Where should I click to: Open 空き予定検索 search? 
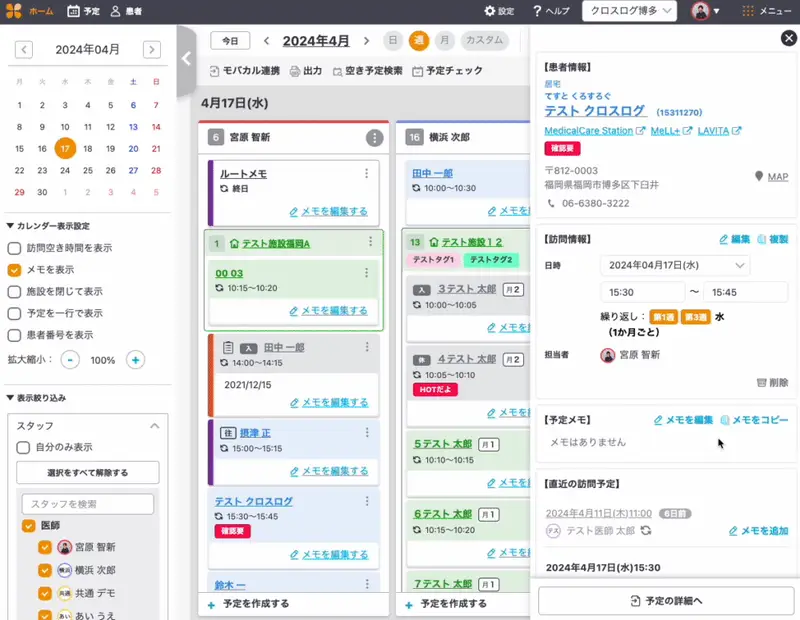(x=367, y=71)
